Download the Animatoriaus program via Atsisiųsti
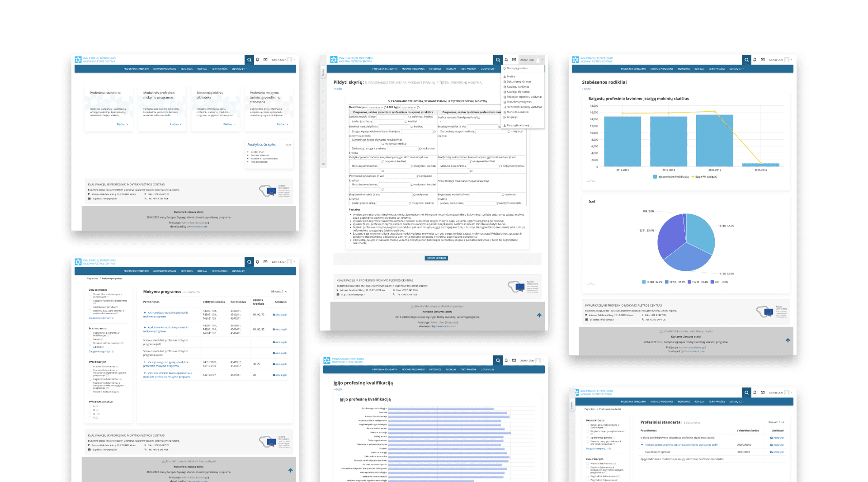Image resolution: width=868 pixels, height=482 pixels. (279, 315)
